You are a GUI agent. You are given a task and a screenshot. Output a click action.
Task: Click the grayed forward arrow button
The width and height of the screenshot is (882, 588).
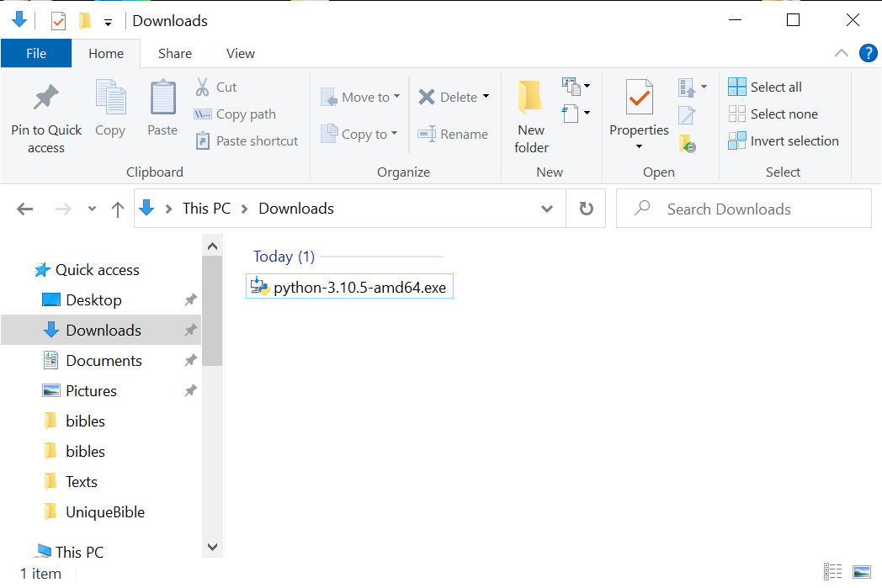[63, 209]
